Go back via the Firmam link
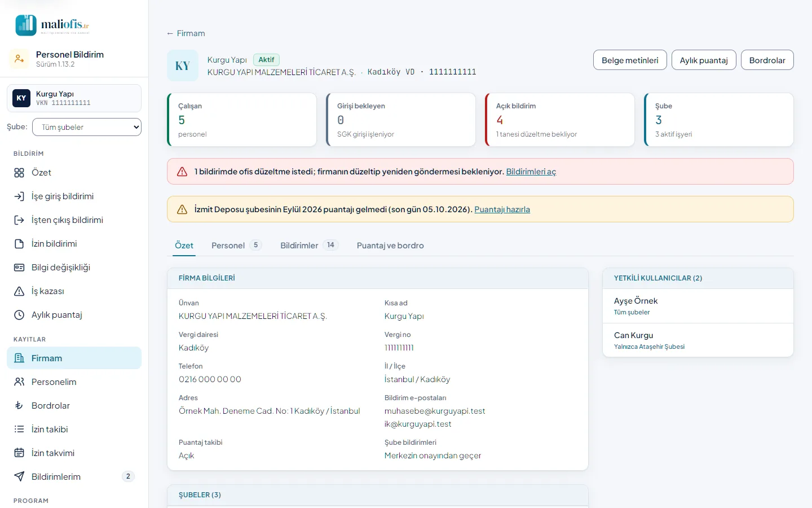The width and height of the screenshot is (812, 508). coord(186,33)
